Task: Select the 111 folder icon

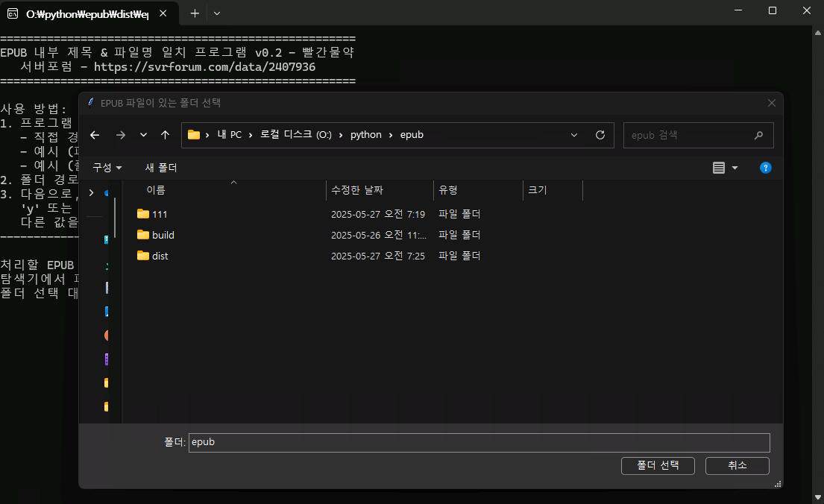Action: coord(143,214)
